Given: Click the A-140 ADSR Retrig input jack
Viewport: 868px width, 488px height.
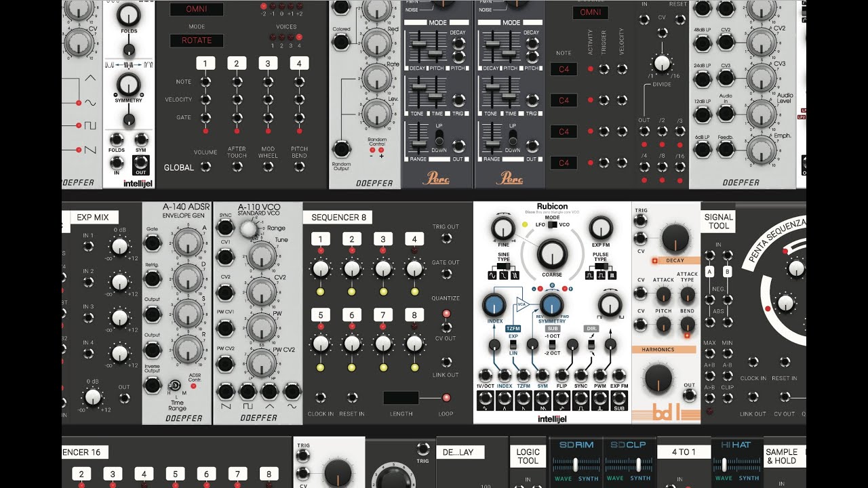Looking at the screenshot, I should [x=153, y=279].
